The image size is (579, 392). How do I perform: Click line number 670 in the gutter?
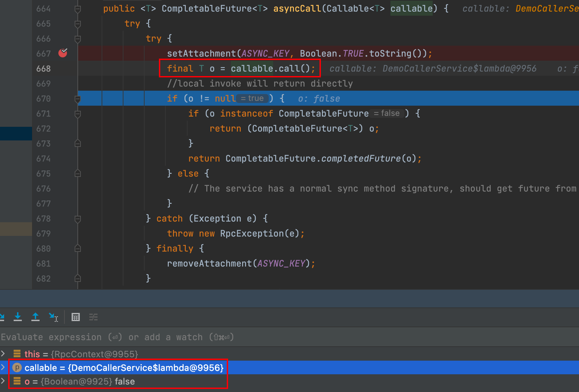point(44,99)
